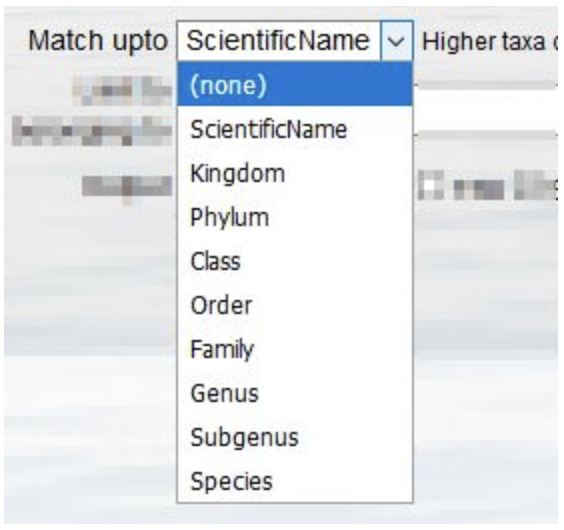Click the blurred label beside the Kingdom option
The width and height of the screenshot is (564, 530).
point(127,187)
